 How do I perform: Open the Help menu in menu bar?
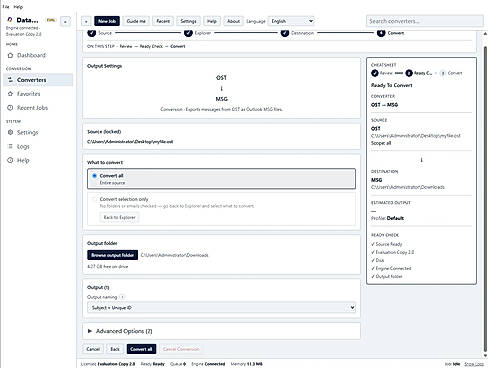tap(18, 7)
